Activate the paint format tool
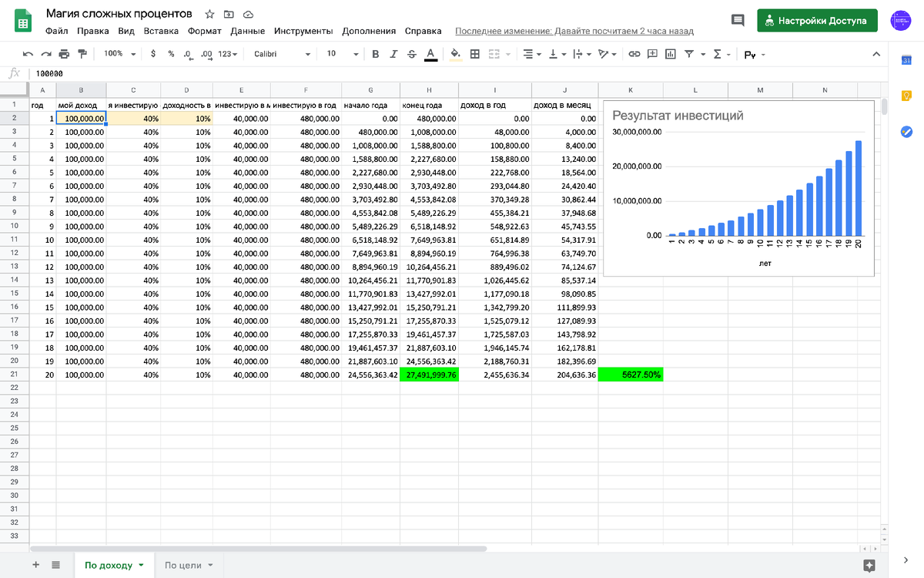This screenshot has width=924, height=578. click(x=82, y=54)
